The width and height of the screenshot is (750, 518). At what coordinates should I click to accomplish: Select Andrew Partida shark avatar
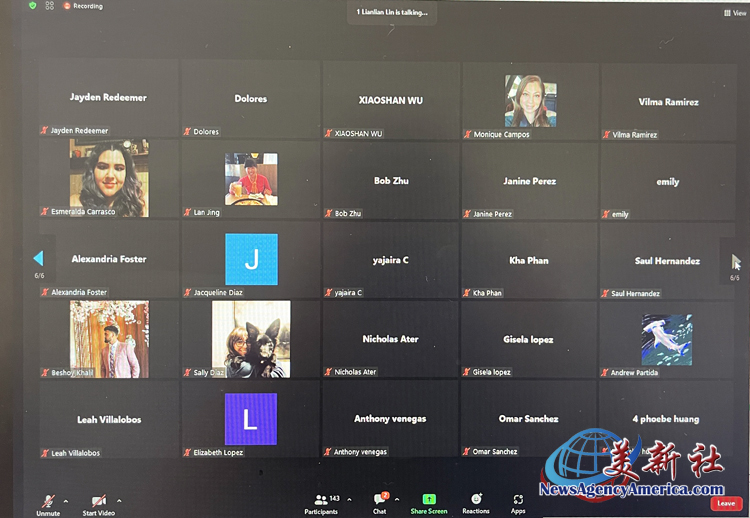click(667, 340)
